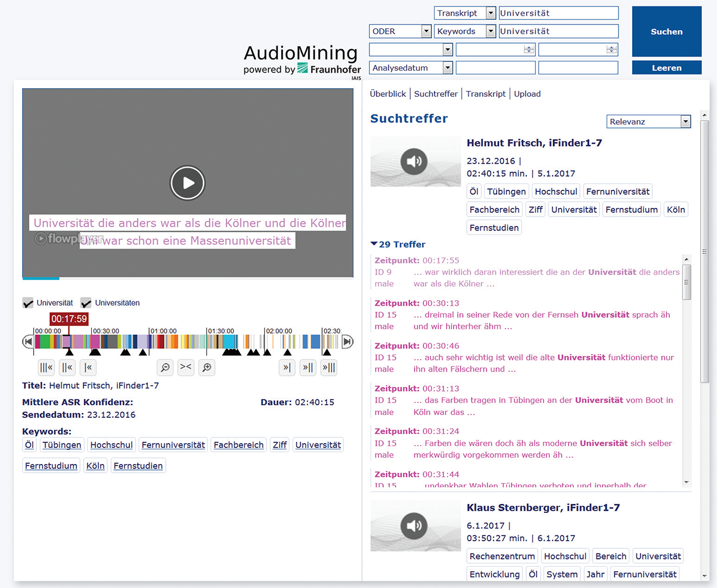The image size is (717, 588).
Task: Click the main results scrollbar thumb
Action: click(x=704, y=251)
